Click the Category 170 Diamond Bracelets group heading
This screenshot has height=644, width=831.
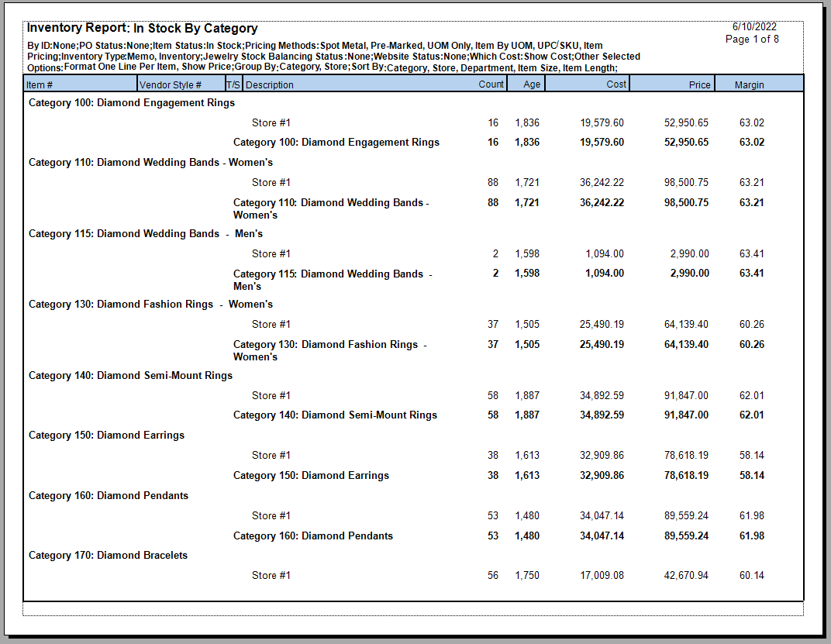(108, 555)
